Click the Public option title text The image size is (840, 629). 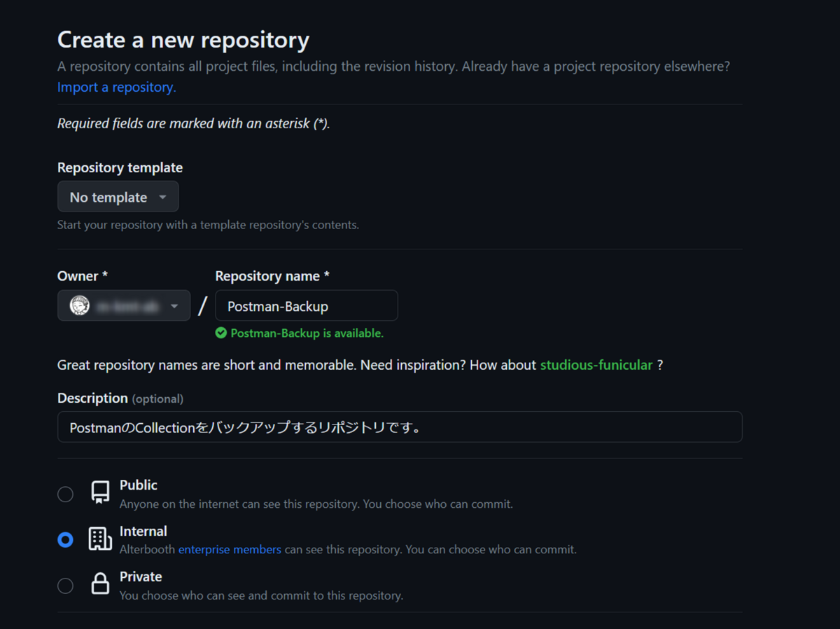pyautogui.click(x=139, y=485)
